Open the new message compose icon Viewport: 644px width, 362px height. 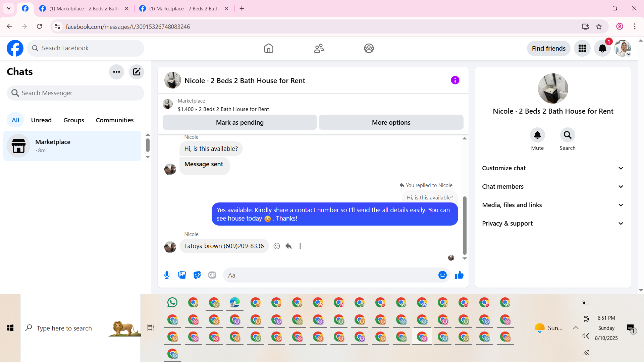137,72
